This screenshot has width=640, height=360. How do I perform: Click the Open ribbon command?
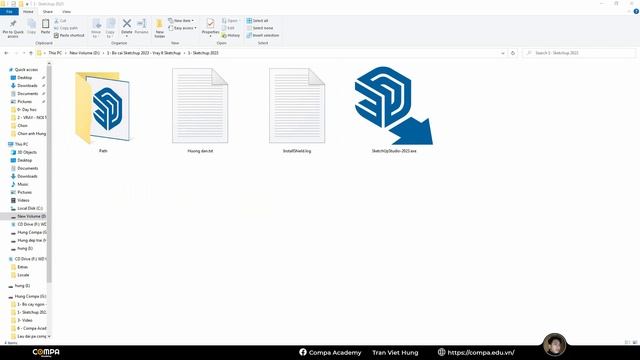(230, 20)
